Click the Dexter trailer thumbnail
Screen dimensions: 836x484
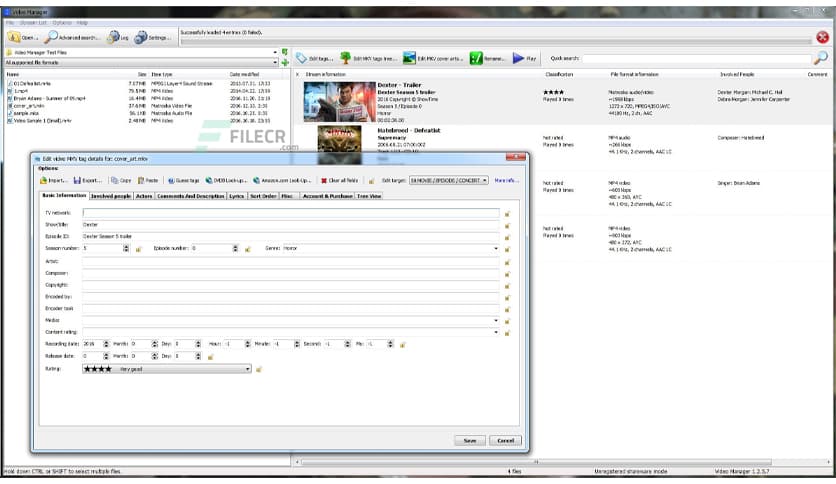(340, 102)
